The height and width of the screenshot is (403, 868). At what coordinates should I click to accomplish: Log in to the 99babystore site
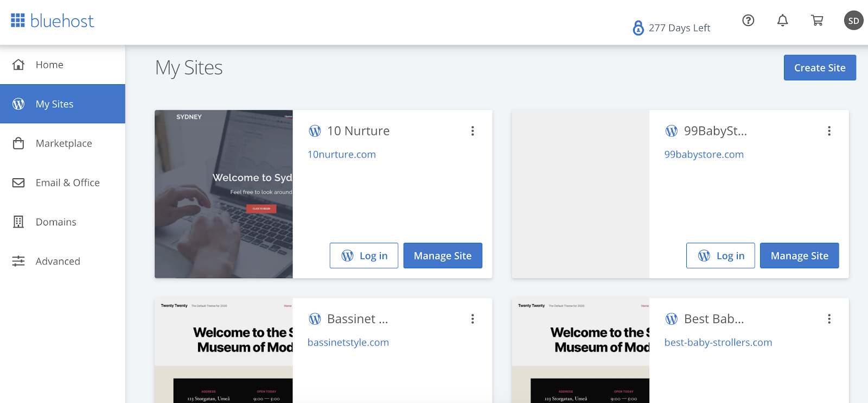pos(720,255)
